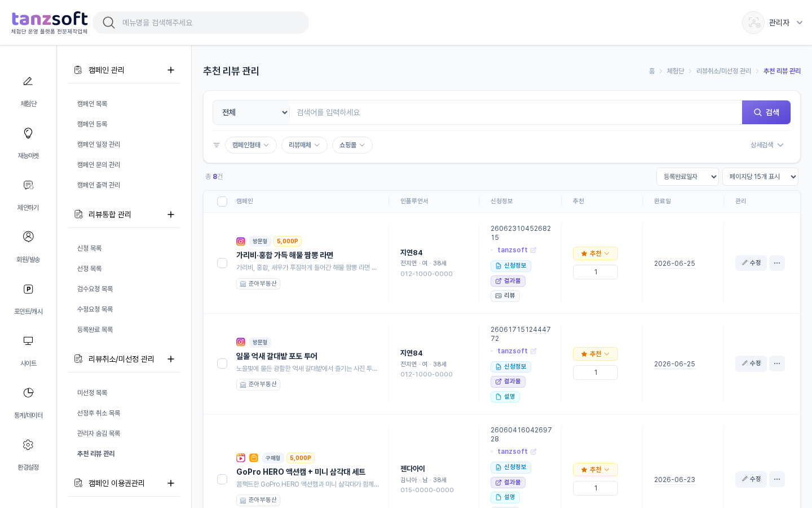Click the purple 검색 button
The image size is (812, 508).
point(766,112)
